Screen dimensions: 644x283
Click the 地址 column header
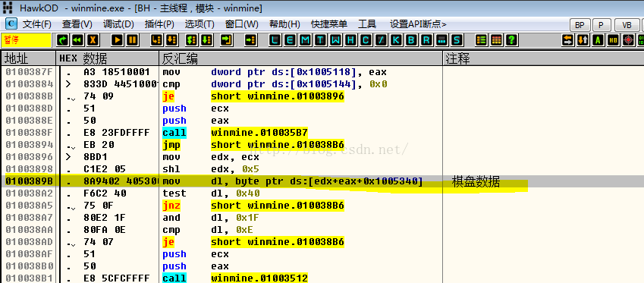[28, 58]
